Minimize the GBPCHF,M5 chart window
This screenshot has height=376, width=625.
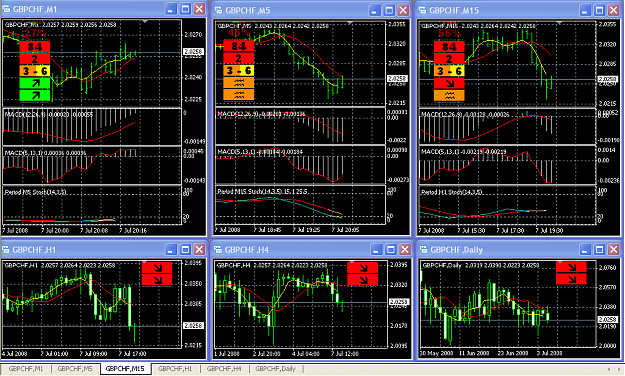click(x=374, y=10)
